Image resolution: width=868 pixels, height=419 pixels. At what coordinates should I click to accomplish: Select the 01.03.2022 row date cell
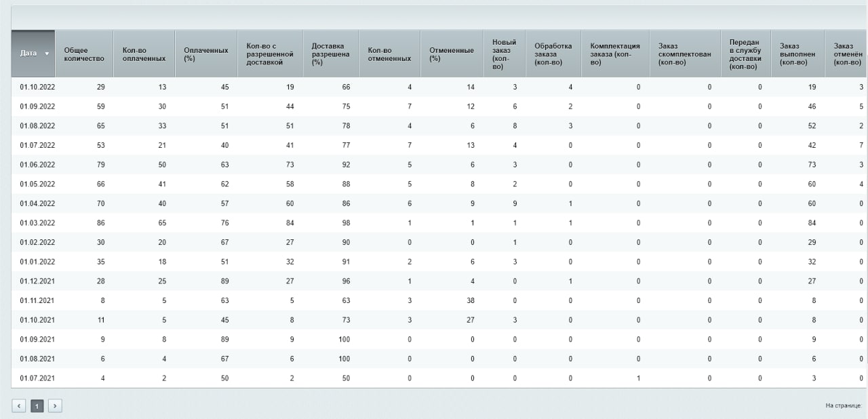click(x=37, y=223)
